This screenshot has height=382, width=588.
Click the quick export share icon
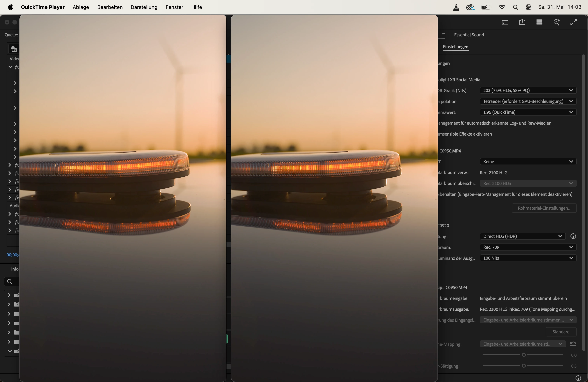[522, 22]
